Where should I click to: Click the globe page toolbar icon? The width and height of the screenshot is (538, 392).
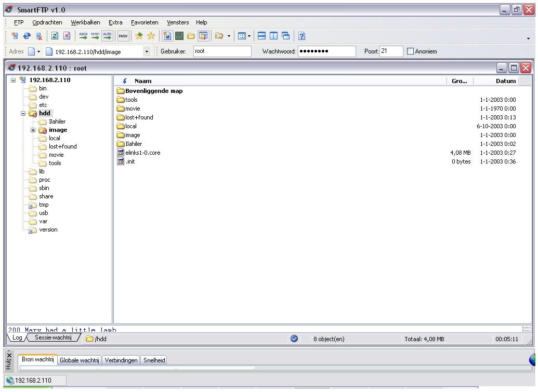(167, 36)
